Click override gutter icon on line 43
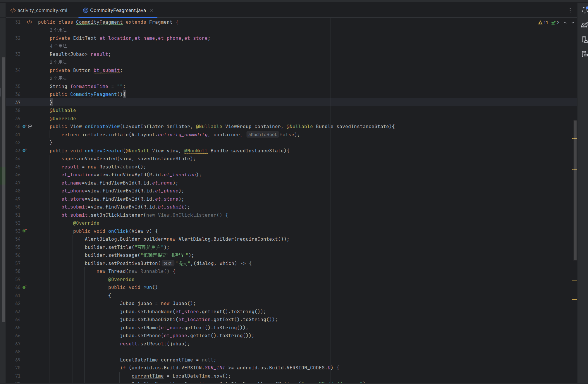This screenshot has height=384, width=588. click(x=25, y=151)
